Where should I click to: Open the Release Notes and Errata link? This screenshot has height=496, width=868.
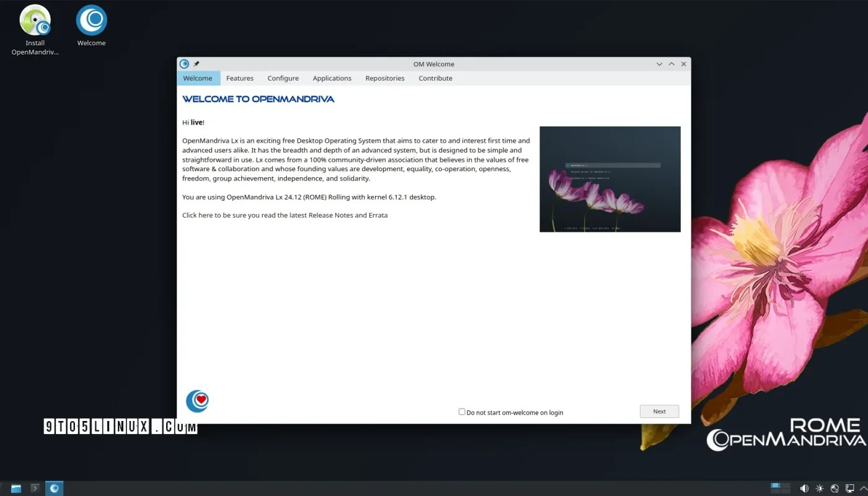(x=285, y=215)
